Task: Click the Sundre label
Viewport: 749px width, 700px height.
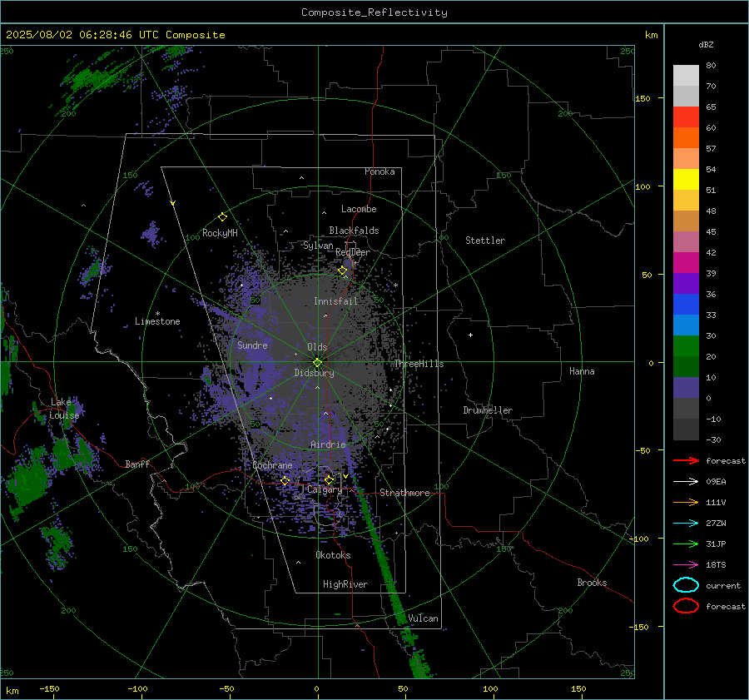Action: 252,345
